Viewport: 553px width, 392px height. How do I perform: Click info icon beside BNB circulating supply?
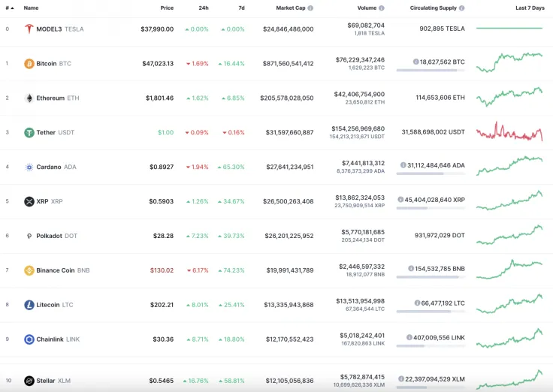[411, 269]
